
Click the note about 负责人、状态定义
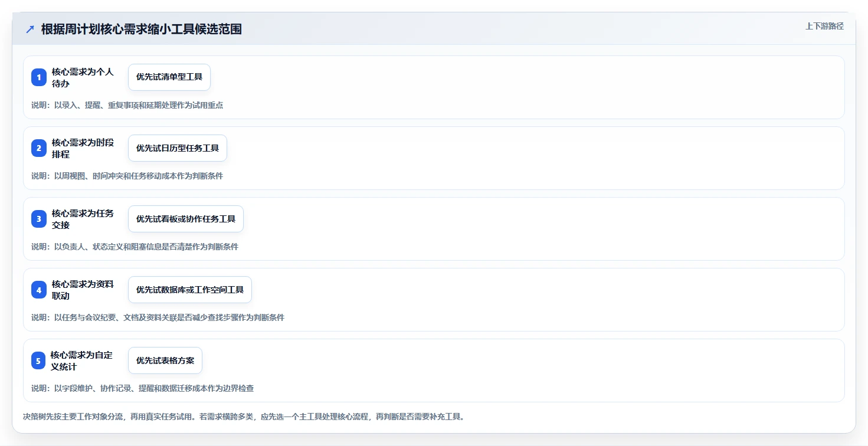pyautogui.click(x=135, y=247)
